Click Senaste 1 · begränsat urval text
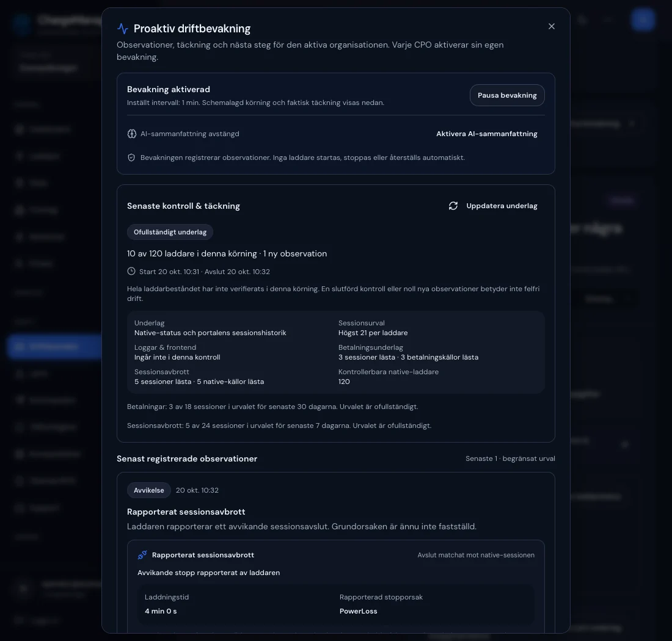 (x=510, y=458)
